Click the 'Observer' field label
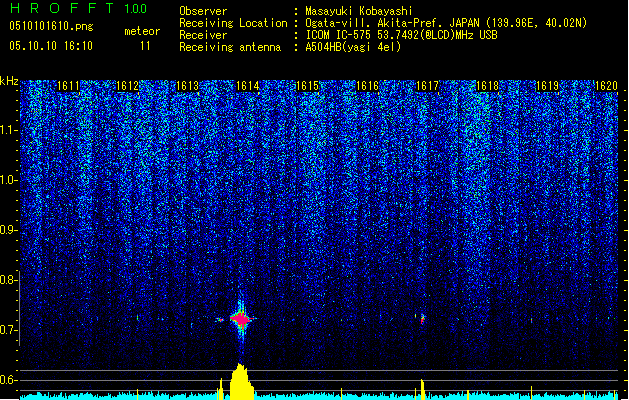629x400 pixels. [203, 11]
